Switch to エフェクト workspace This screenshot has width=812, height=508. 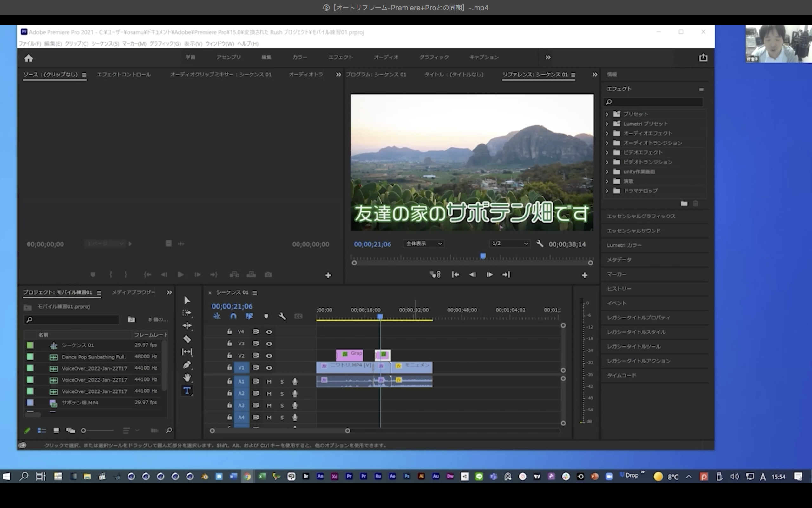click(x=341, y=57)
